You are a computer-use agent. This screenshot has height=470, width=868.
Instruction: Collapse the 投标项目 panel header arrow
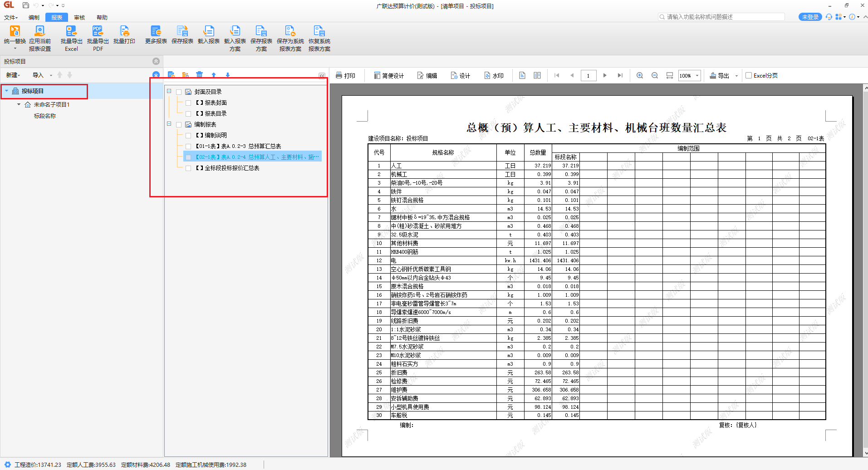tap(156, 61)
